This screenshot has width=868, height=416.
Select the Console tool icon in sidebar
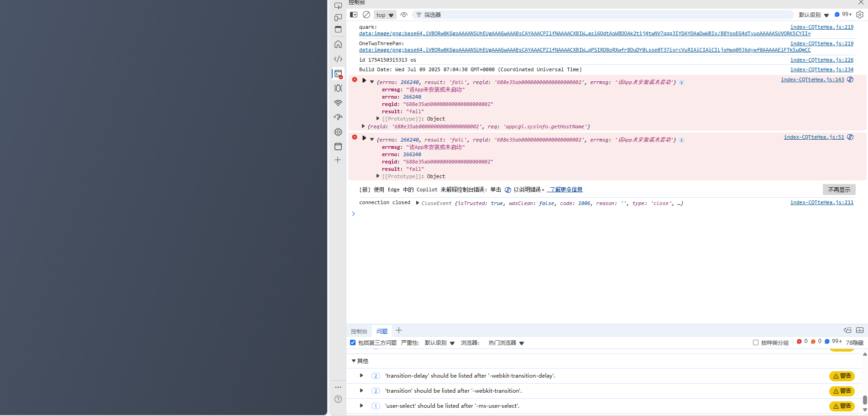(338, 74)
